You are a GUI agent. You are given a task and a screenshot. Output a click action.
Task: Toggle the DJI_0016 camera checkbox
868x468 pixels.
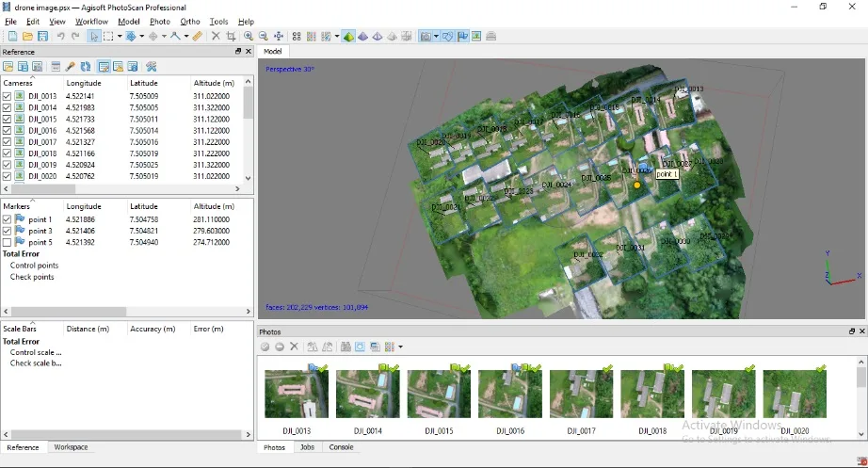7,130
